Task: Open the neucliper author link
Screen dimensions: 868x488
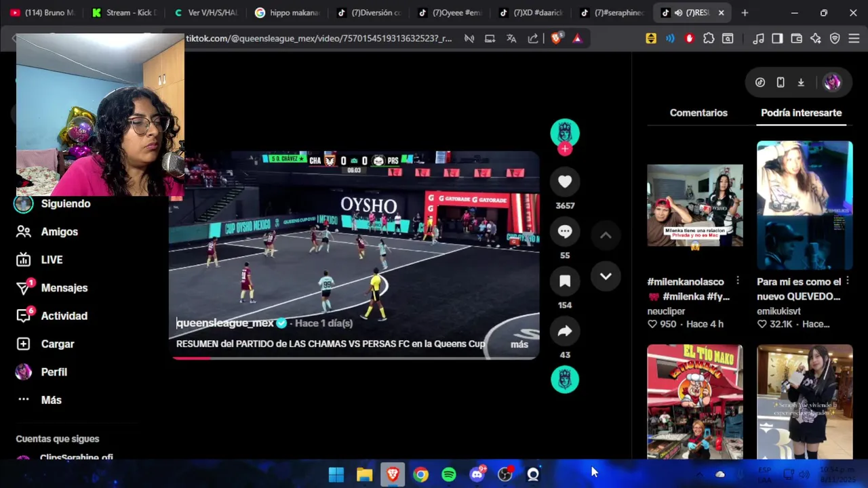Action: [x=666, y=311]
